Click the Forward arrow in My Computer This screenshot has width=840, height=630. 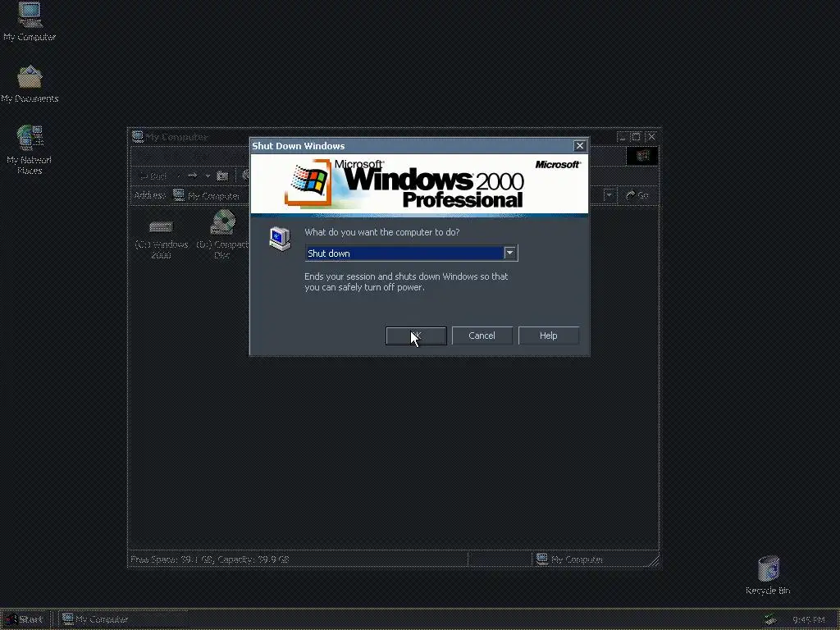(x=193, y=176)
